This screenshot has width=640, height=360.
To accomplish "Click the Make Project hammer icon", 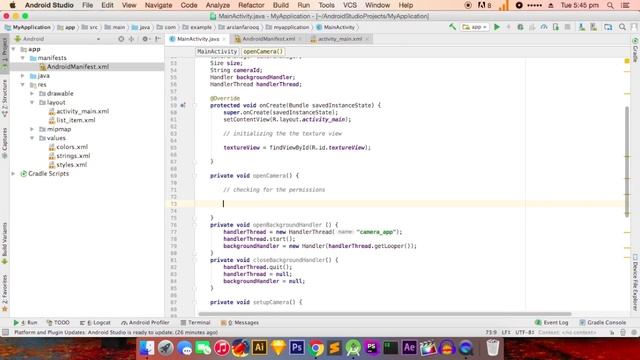I will 452,27.
